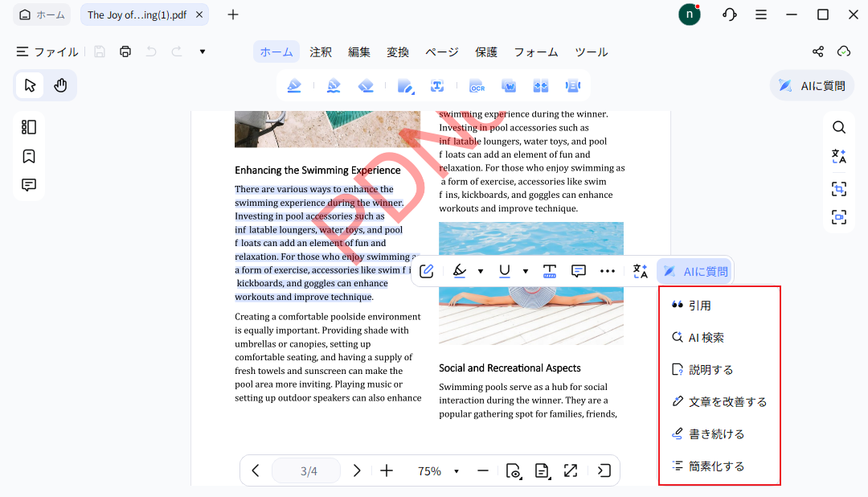Image resolution: width=868 pixels, height=497 pixels.
Task: Click the OCR tool icon
Action: coord(477,86)
